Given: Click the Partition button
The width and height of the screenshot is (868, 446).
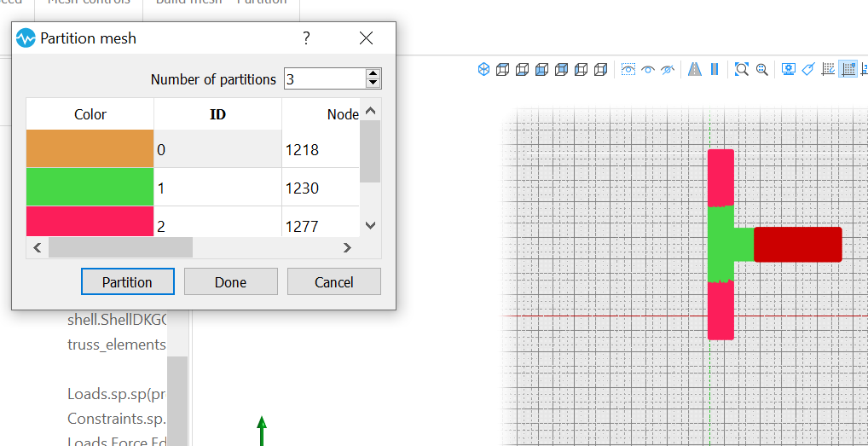Looking at the screenshot, I should coord(128,282).
